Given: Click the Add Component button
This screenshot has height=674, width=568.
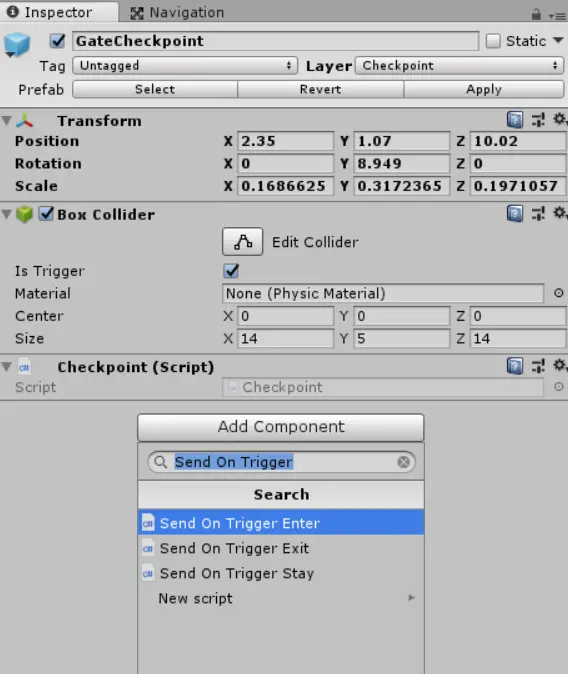Looking at the screenshot, I should pyautogui.click(x=281, y=427).
